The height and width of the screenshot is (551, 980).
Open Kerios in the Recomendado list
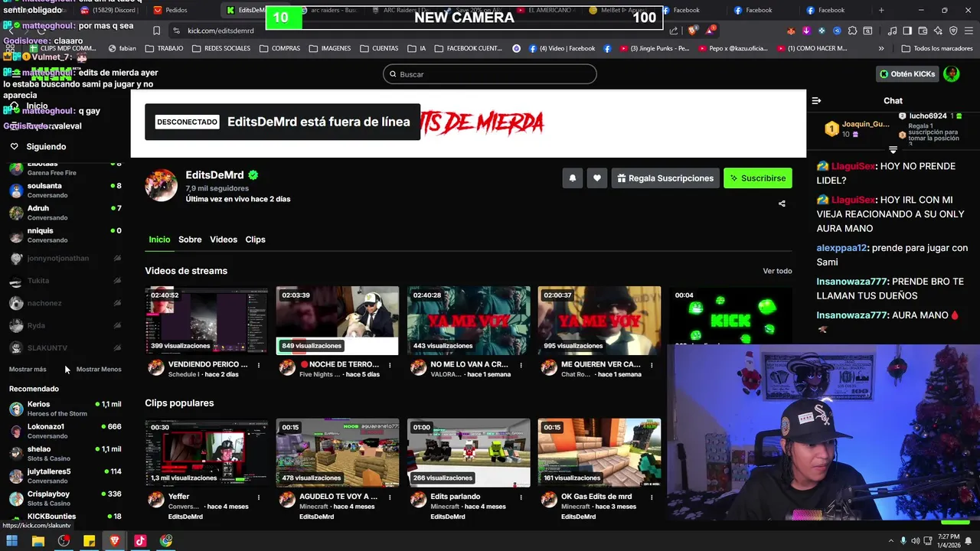(x=64, y=409)
